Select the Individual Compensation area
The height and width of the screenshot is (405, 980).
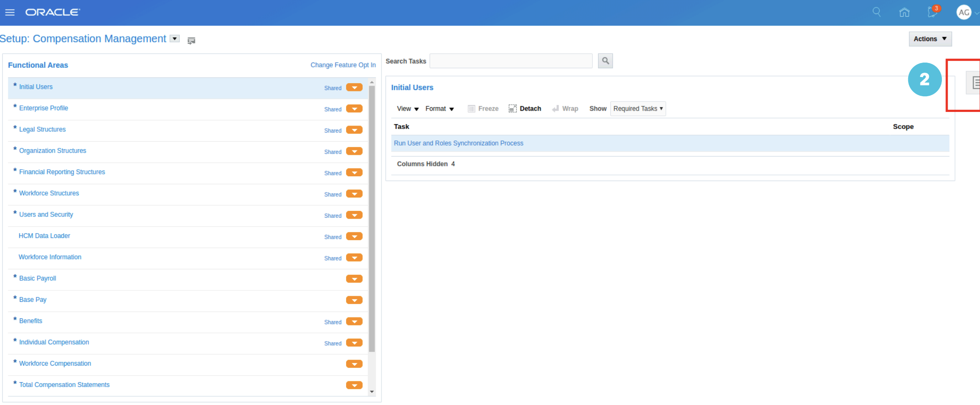[54, 342]
